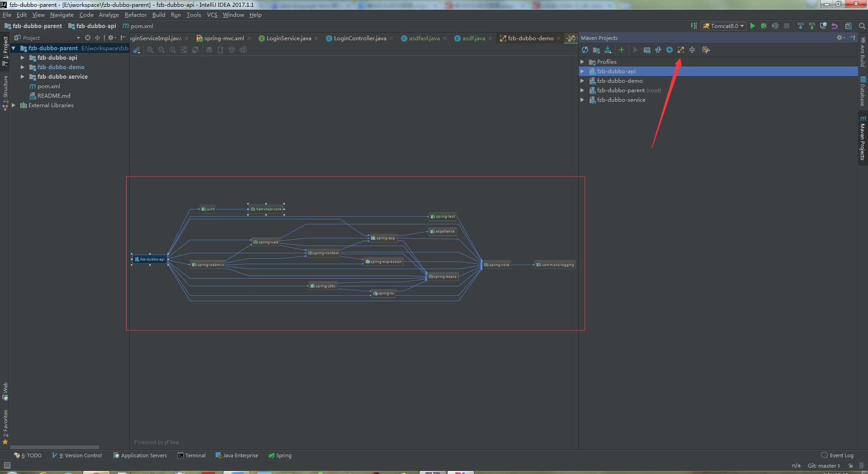The image size is (868, 474).
Task: Show Maven dependencies diagram icon
Action: (x=681, y=50)
